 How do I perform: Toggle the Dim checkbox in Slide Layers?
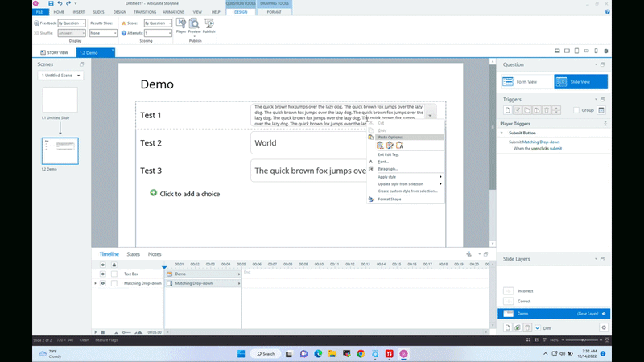coord(538,327)
